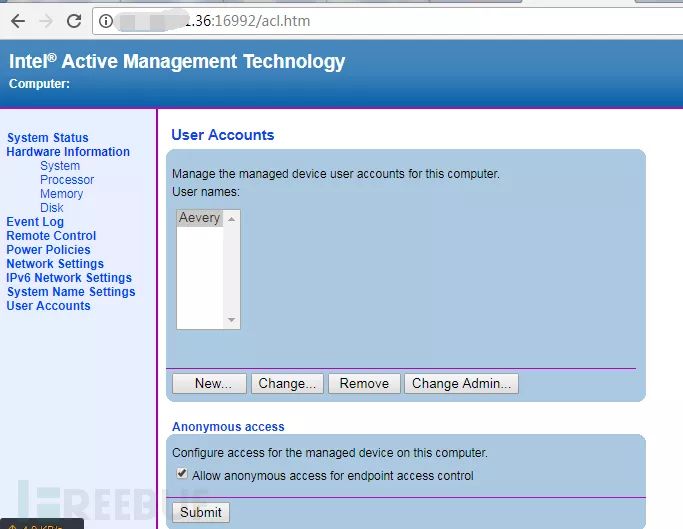Click the user list scroll down arrow
The width and height of the screenshot is (683, 529).
[231, 320]
